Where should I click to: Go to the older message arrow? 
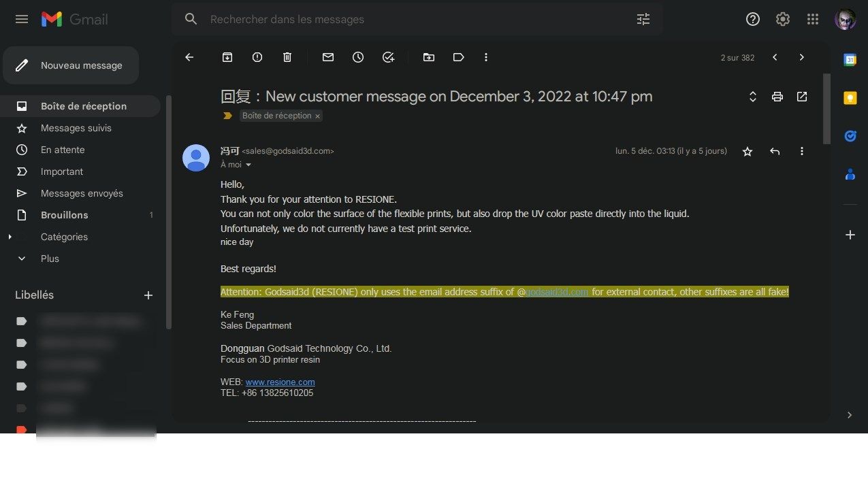tap(802, 58)
